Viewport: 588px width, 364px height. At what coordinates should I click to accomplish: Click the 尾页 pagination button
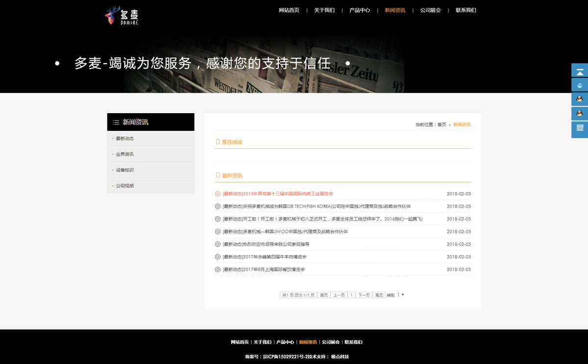(379, 295)
